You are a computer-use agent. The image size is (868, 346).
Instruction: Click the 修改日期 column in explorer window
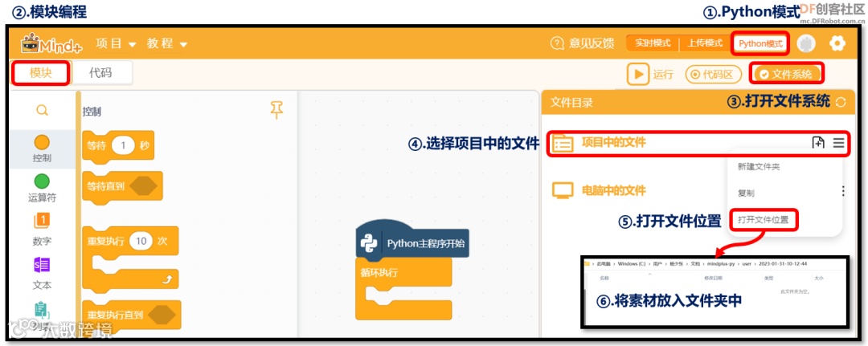(x=711, y=278)
